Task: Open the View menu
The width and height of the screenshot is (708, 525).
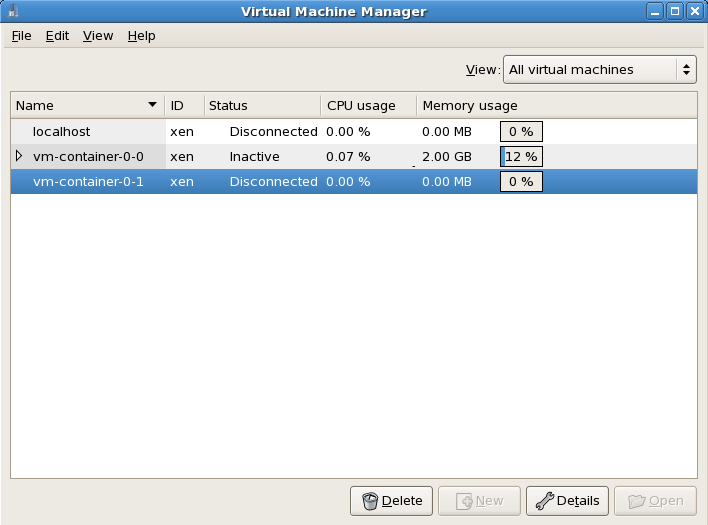Action: 98,36
